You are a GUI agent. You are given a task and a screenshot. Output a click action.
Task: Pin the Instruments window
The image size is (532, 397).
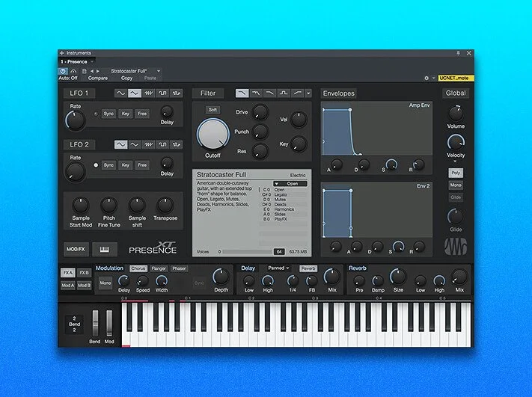coord(458,53)
